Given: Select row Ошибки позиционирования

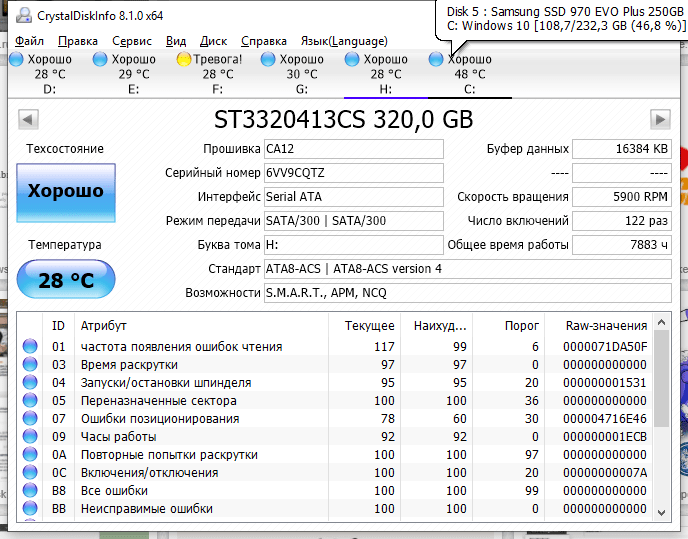Looking at the screenshot, I should [x=335, y=418].
